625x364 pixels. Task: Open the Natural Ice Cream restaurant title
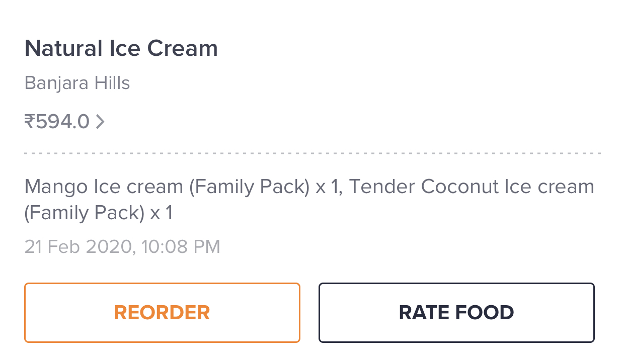[x=121, y=49]
